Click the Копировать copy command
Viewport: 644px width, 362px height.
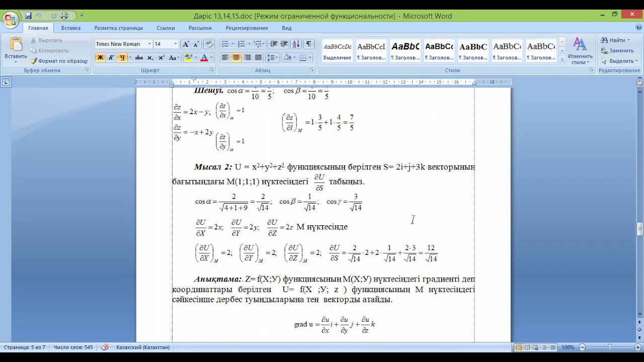click(49, 50)
